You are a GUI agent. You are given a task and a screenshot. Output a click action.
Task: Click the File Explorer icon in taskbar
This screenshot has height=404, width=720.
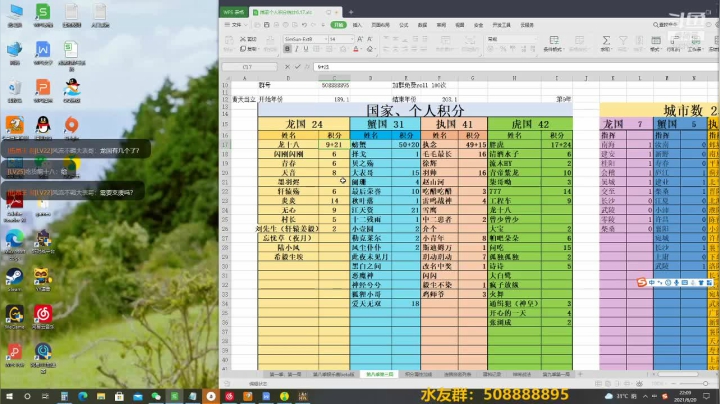click(x=101, y=396)
